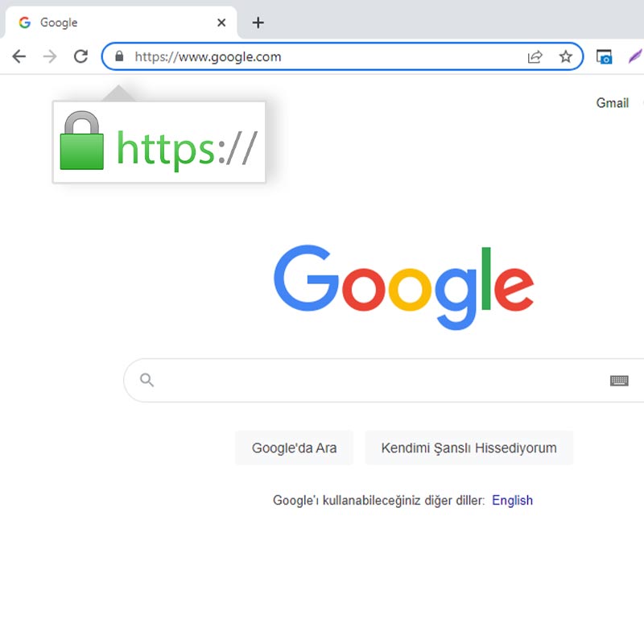
Task: Switch language via English link
Action: (x=512, y=500)
